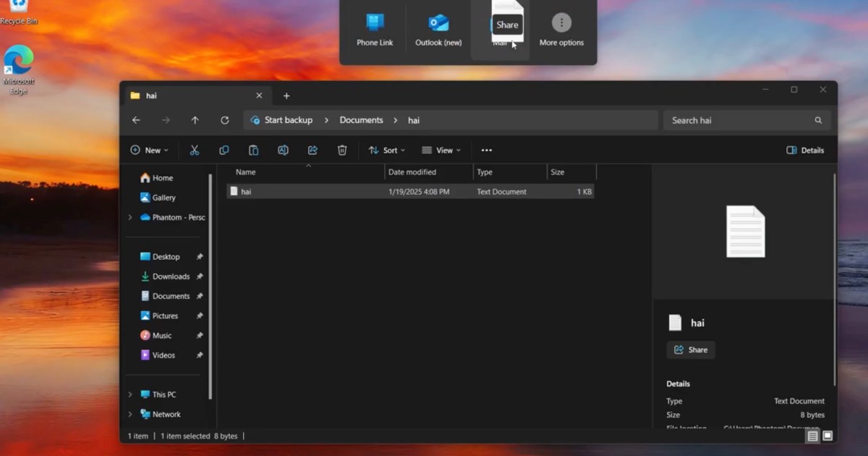Open the New dropdown menu
Viewport: 868px width, 456px height.
pyautogui.click(x=149, y=151)
